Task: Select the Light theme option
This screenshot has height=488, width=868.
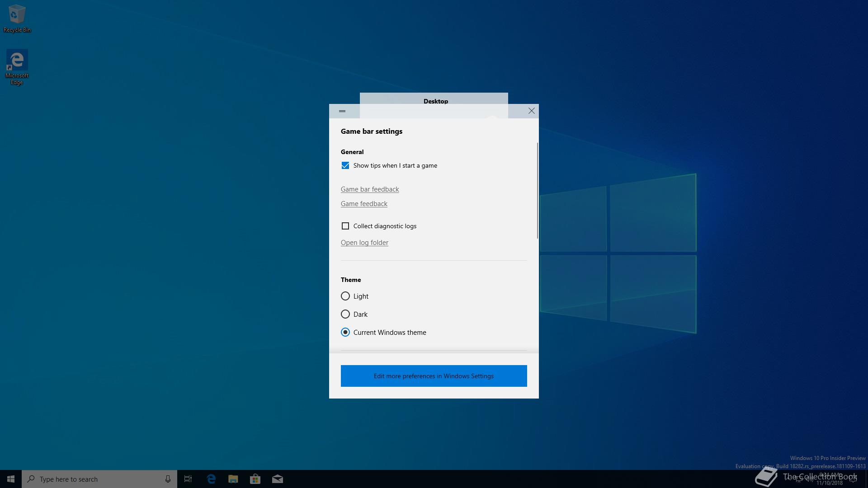Action: click(345, 296)
